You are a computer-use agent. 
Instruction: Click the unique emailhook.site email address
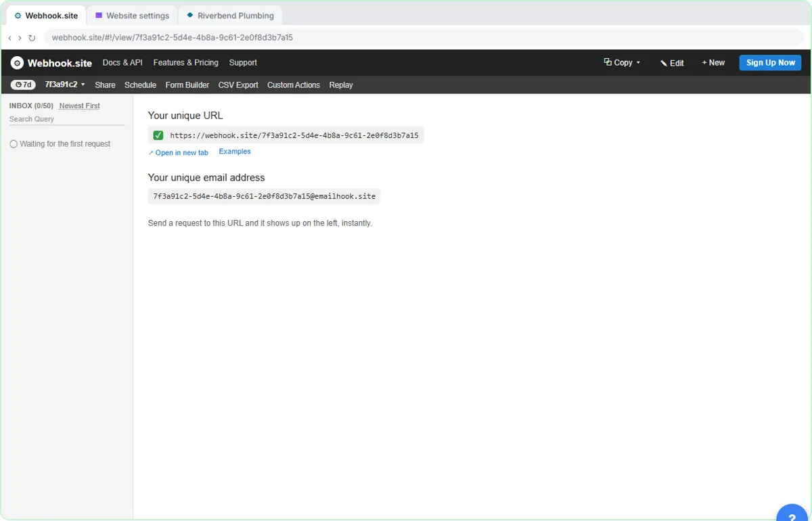pyautogui.click(x=265, y=196)
